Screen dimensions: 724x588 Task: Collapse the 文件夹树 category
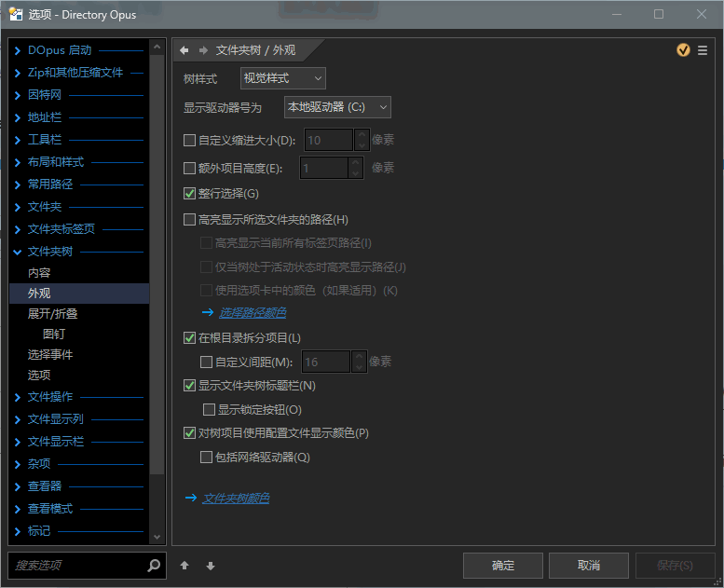click(18, 252)
